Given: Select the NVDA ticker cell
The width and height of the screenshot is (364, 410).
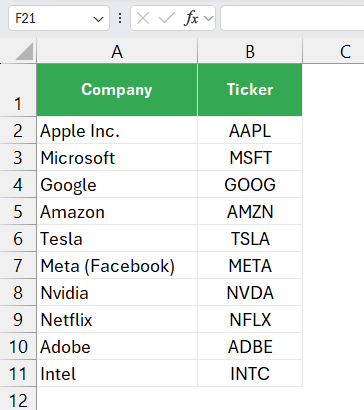Looking at the screenshot, I should pos(250,293).
